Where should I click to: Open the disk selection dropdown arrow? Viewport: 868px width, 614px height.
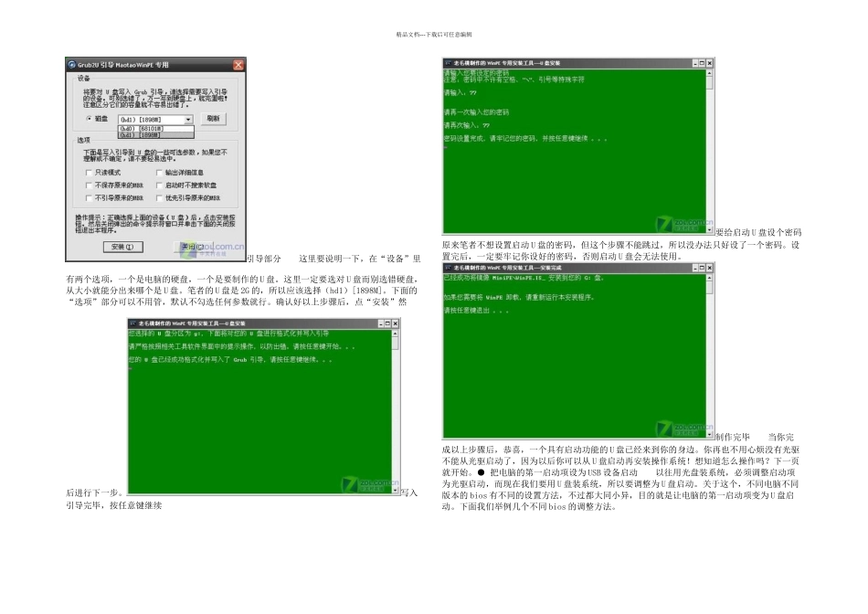coord(188,120)
